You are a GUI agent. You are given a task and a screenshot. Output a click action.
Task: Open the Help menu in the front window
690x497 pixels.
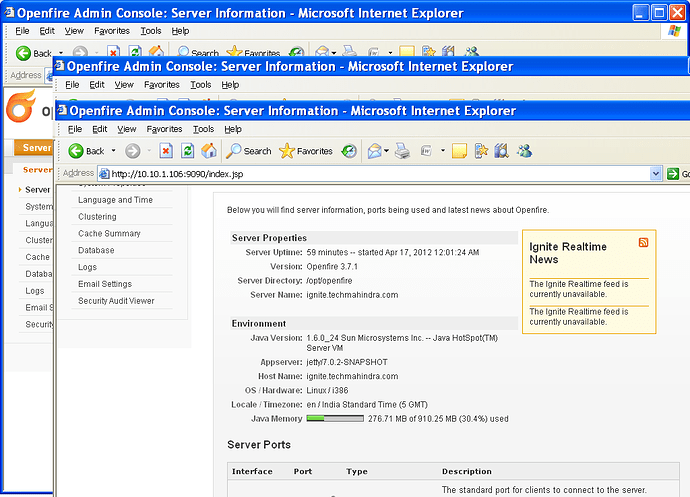[233, 129]
